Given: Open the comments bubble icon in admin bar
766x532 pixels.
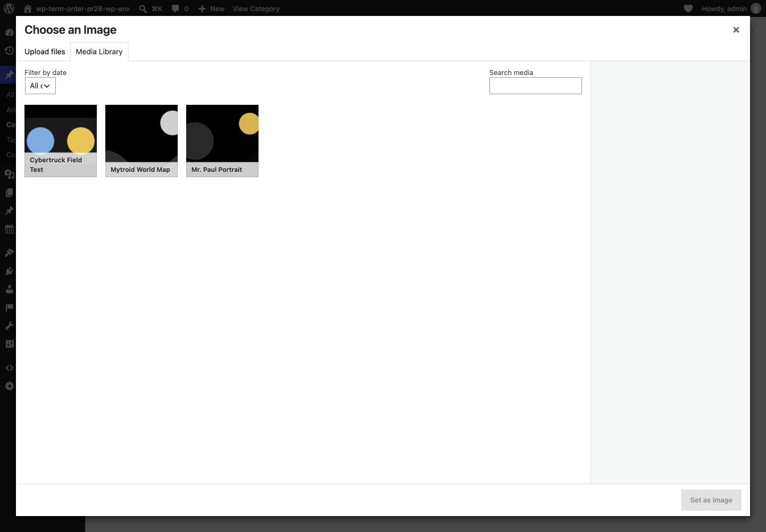Looking at the screenshot, I should (175, 9).
